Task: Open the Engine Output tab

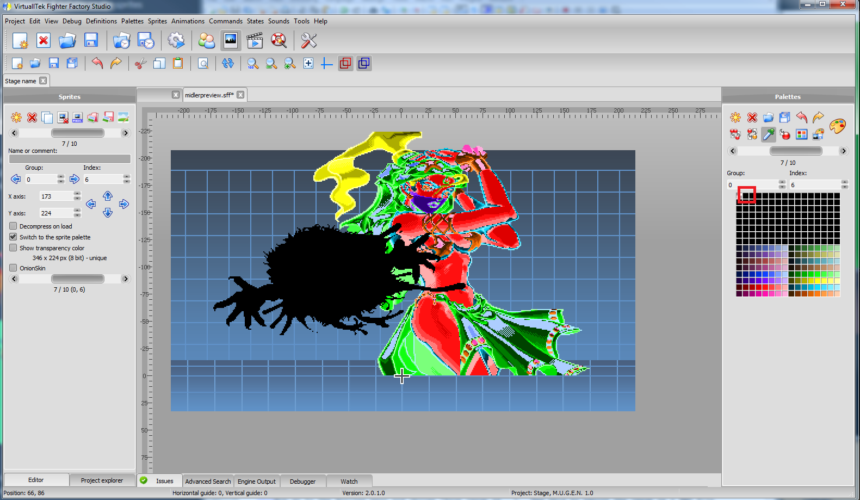Action: coord(256,481)
